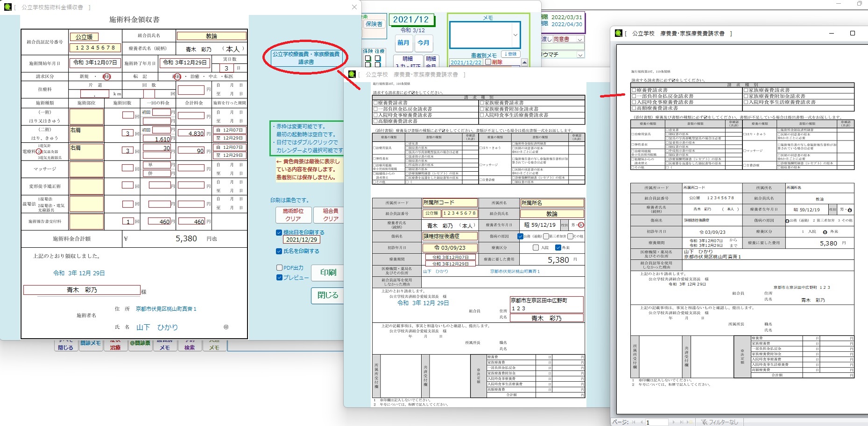Click the 公立媛 code field in receipt
Image resolution: width=868 pixels, height=426 pixels.
tap(84, 37)
